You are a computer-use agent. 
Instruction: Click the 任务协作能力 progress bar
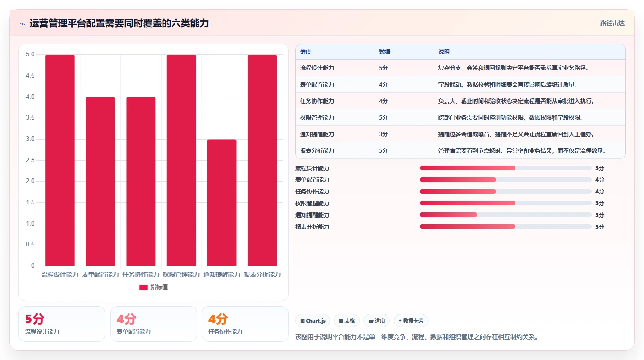506,192
